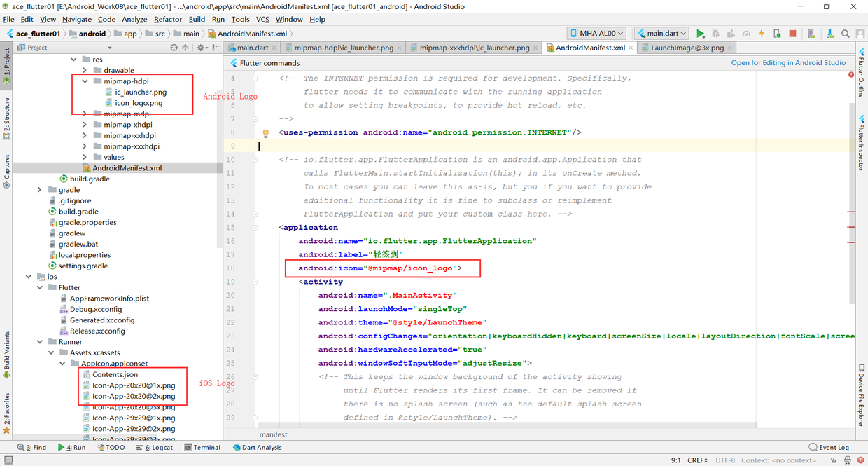The image size is (868, 466).
Task: Open the MHA AL00 device dropdown
Action: 596,34
